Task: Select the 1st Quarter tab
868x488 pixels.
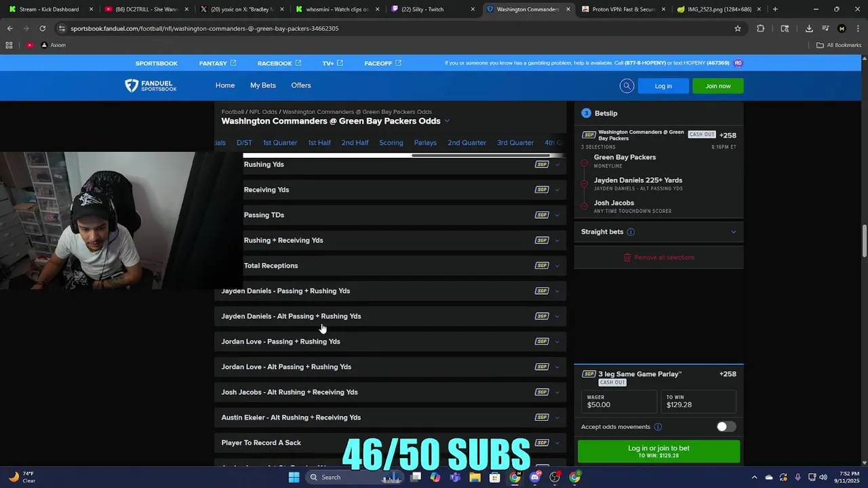Action: point(280,143)
